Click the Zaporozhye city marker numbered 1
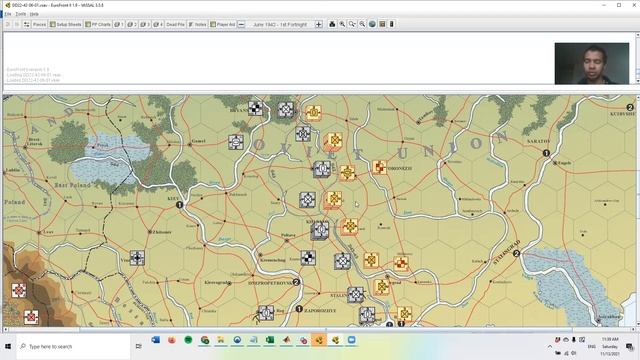 [299, 309]
